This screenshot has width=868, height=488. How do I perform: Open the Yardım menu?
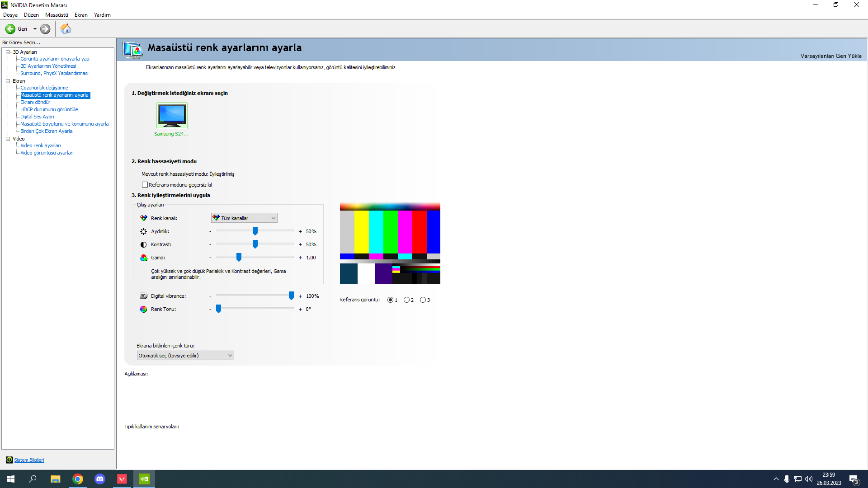[102, 15]
